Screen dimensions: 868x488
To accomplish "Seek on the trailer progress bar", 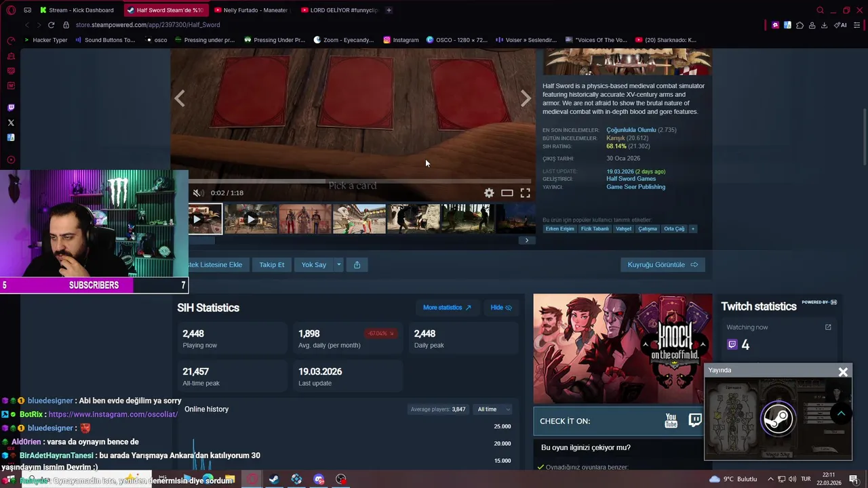I will pos(359,181).
